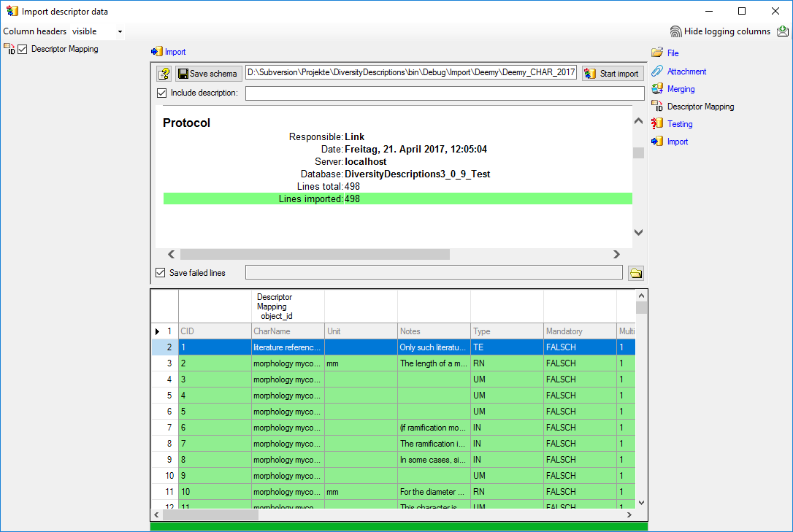This screenshot has width=793, height=532.
Task: Click the Hide logging columns fingerprint icon
Action: point(675,31)
